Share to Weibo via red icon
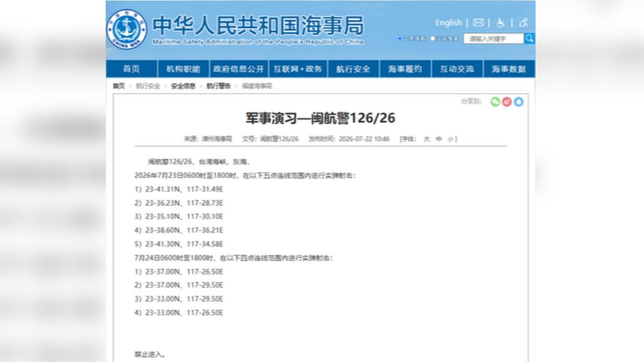This screenshot has height=362, width=644. [x=507, y=101]
